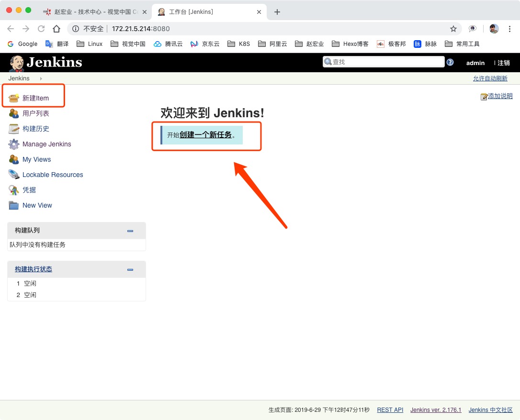Open the Hexo博客 bookmarks folder
Image resolution: width=520 pixels, height=420 pixels.
[350, 44]
